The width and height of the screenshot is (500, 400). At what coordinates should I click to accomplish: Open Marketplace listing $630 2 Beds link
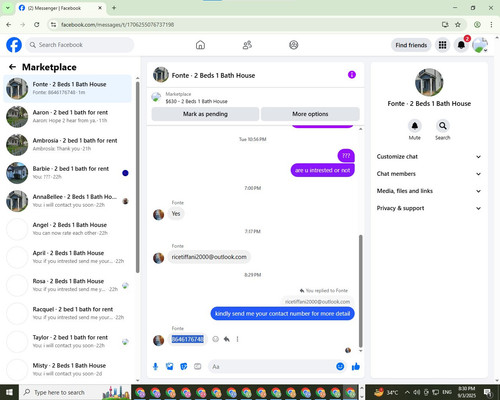[x=197, y=101]
